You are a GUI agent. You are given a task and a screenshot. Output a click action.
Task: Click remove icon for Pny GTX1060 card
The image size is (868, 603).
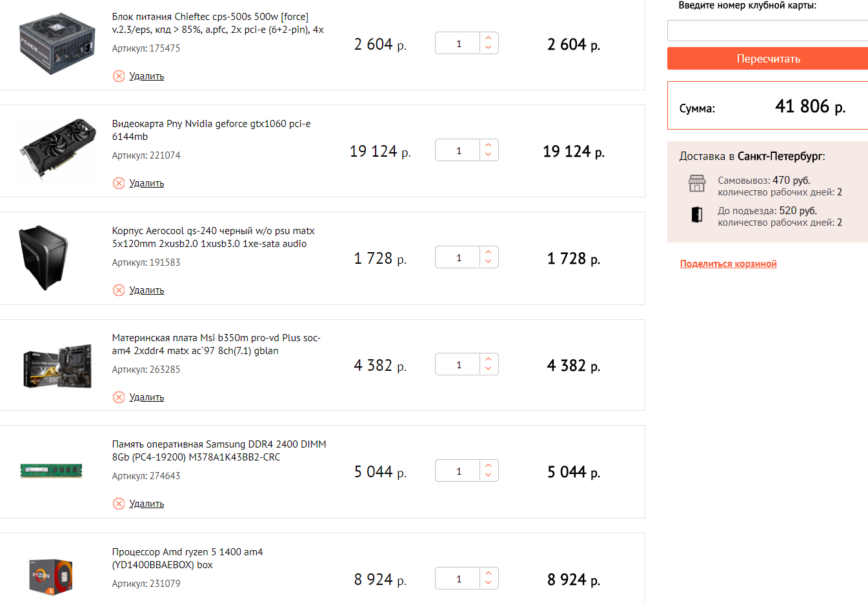(x=119, y=183)
